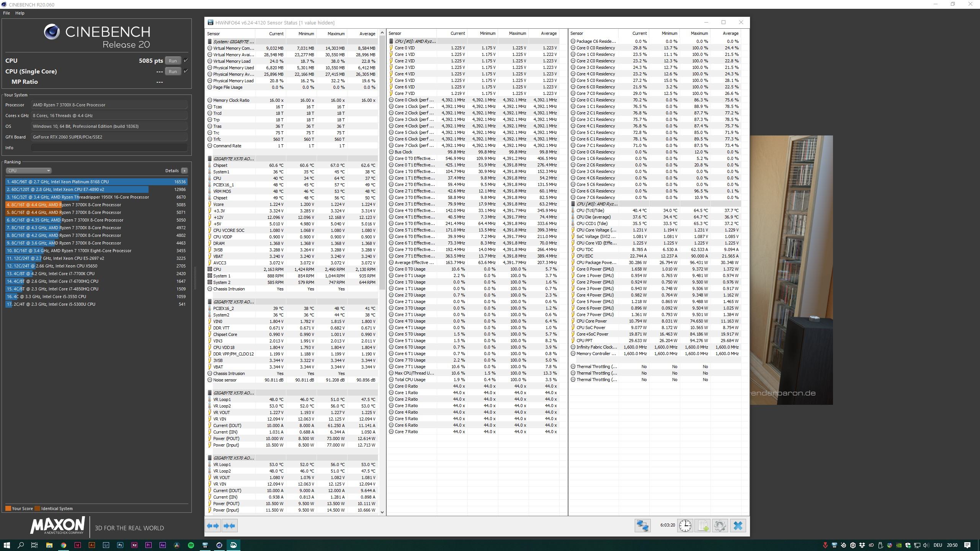
Task: Open Adobe Illustrator from taskbar
Action: coord(92,545)
